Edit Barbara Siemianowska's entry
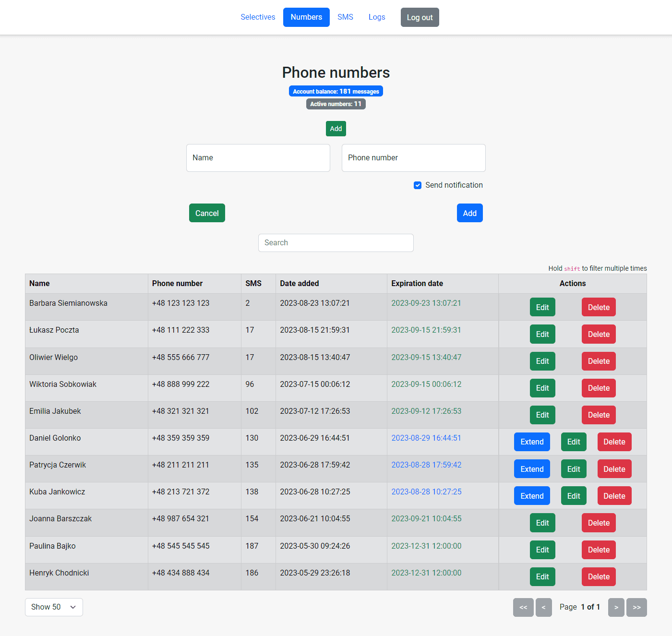Screen dimensions: 672x636 [542, 308]
